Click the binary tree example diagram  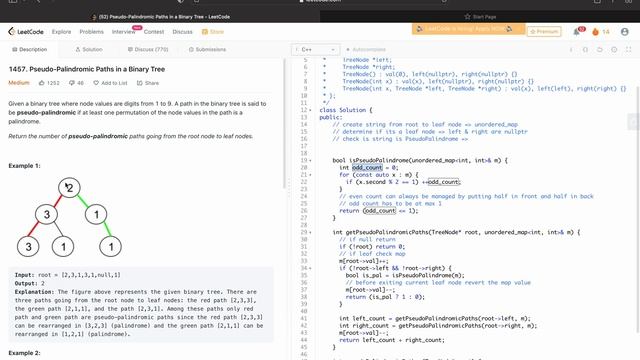pyautogui.click(x=69, y=217)
